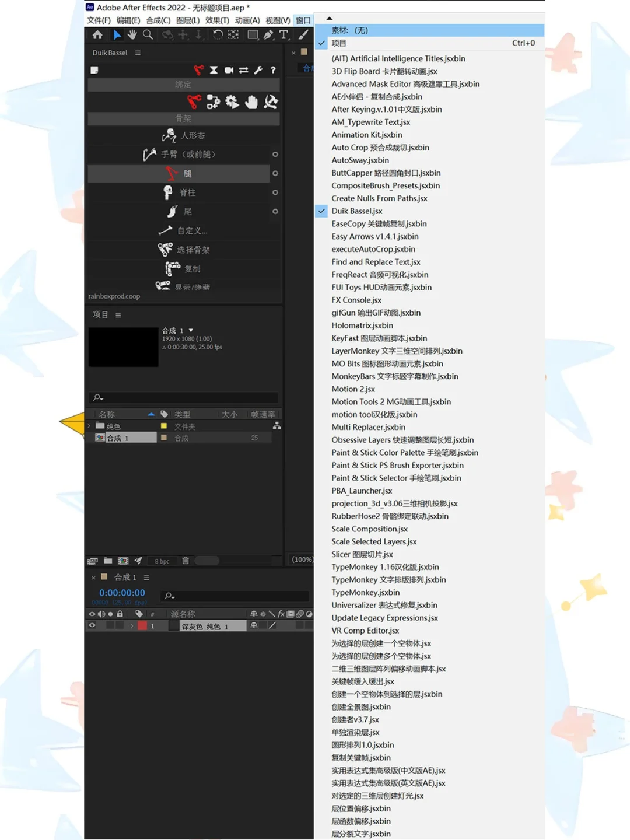Viewport: 630px width, 840px height.
Task: Open Duik notes panel icon
Action: 94,70
